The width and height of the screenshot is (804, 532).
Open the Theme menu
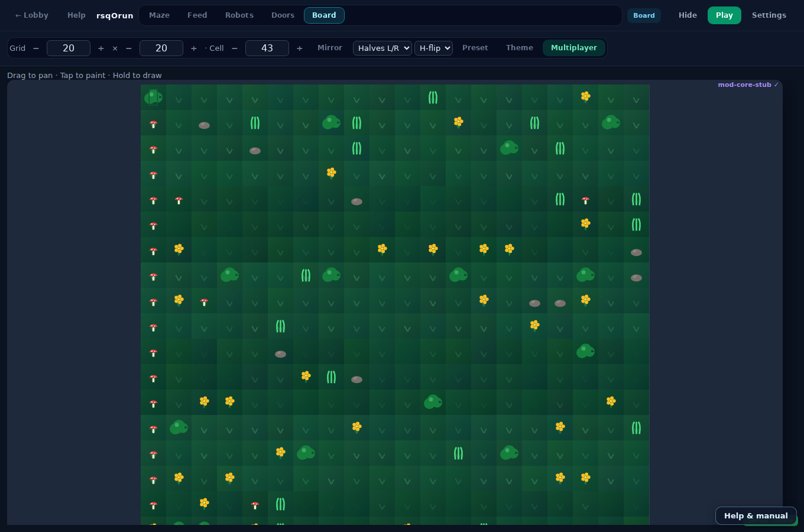point(520,48)
